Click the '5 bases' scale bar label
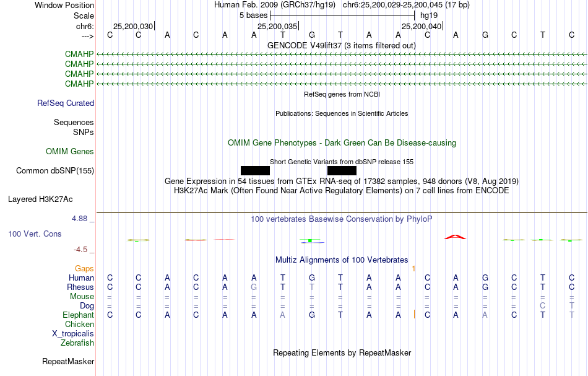The width and height of the screenshot is (588, 376). (x=254, y=15)
